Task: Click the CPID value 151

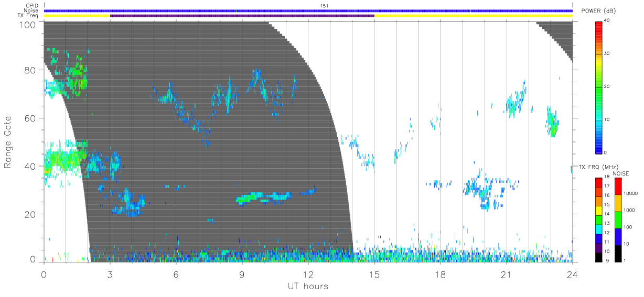Action: 324,6
